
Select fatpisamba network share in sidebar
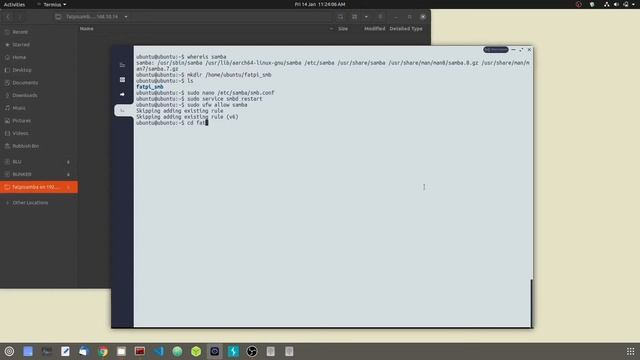click(39, 187)
